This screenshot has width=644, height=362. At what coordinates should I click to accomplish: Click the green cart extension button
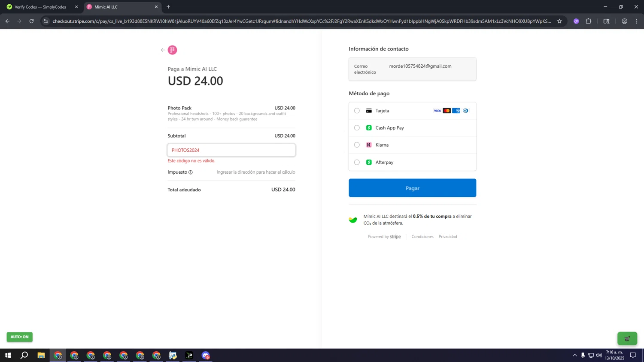[627, 338]
